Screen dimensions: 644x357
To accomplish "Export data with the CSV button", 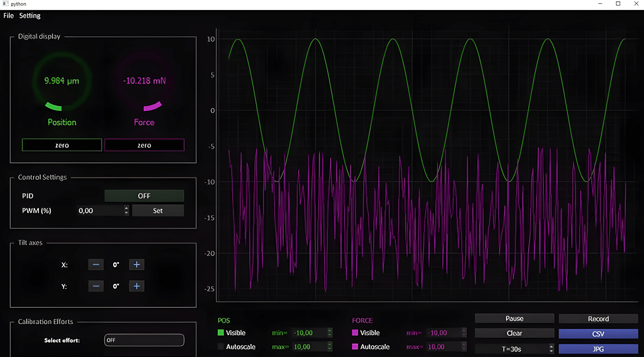I will coord(598,334).
